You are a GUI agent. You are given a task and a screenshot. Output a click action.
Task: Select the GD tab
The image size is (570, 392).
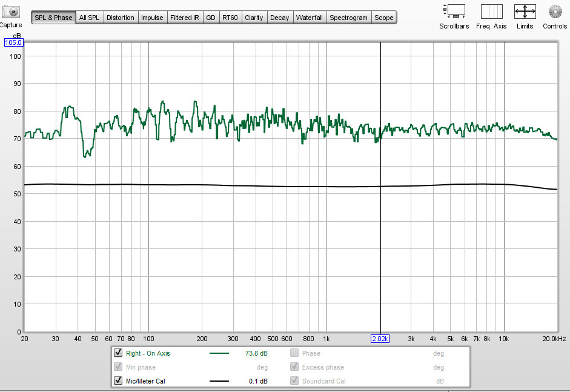point(211,18)
